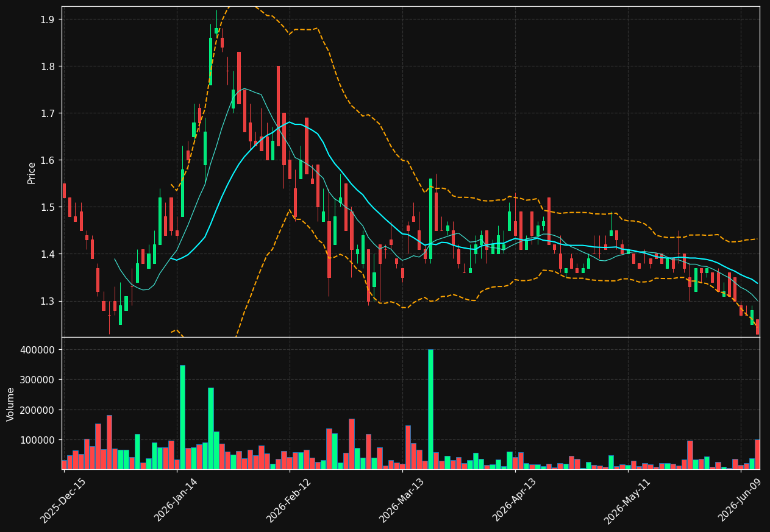Viewport: 770px width, 532px height.
Task: Click the Price axis title
Action: click(32, 172)
